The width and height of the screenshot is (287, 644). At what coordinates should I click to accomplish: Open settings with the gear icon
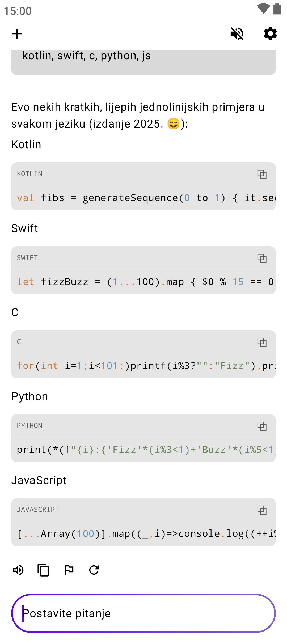pyautogui.click(x=270, y=34)
